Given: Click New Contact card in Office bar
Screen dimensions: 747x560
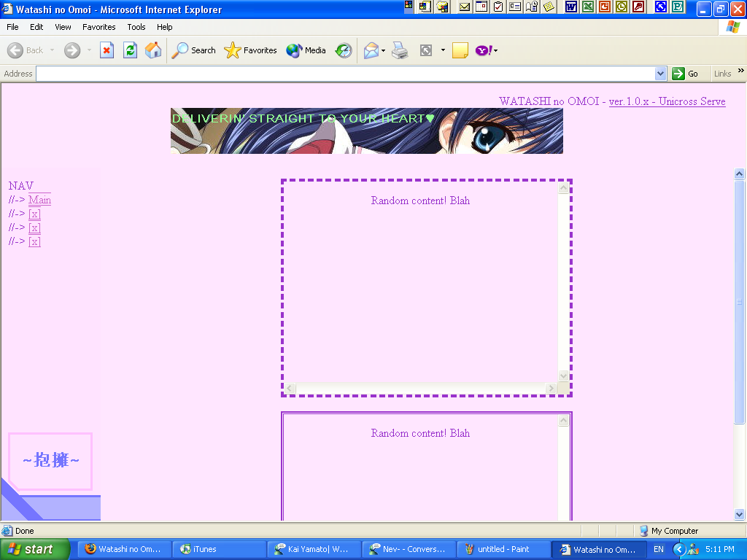Looking at the screenshot, I should (515, 7).
